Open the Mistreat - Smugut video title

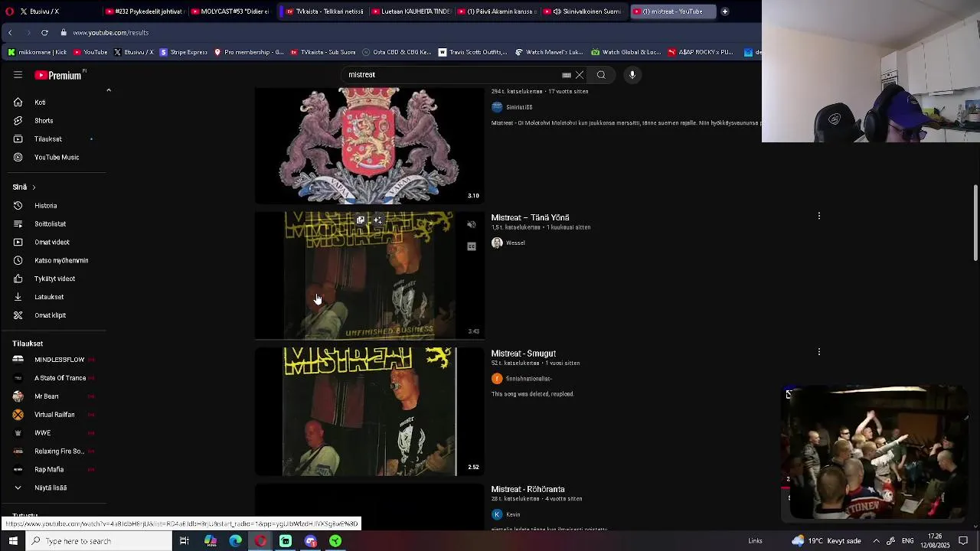pyautogui.click(x=523, y=354)
